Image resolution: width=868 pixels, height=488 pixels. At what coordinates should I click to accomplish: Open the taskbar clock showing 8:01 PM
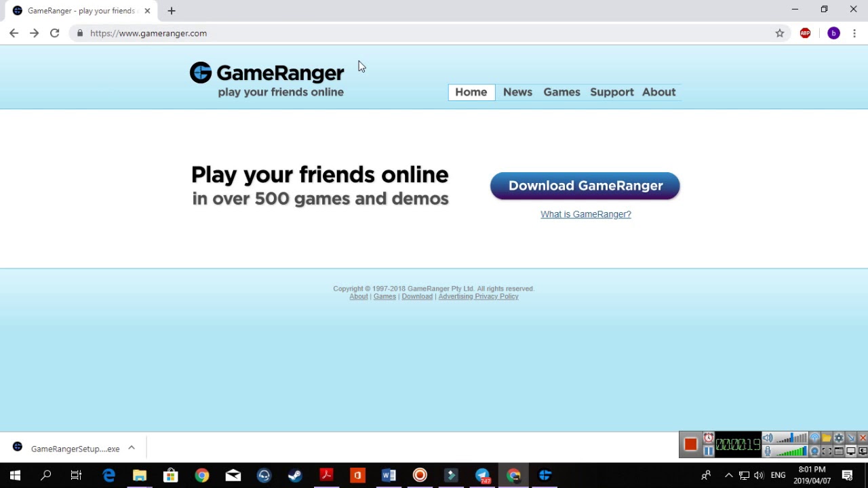(x=812, y=475)
